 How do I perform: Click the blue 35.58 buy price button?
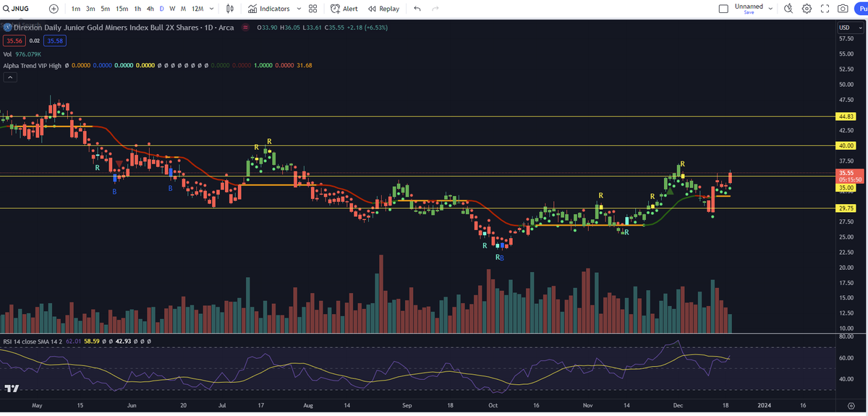[55, 41]
